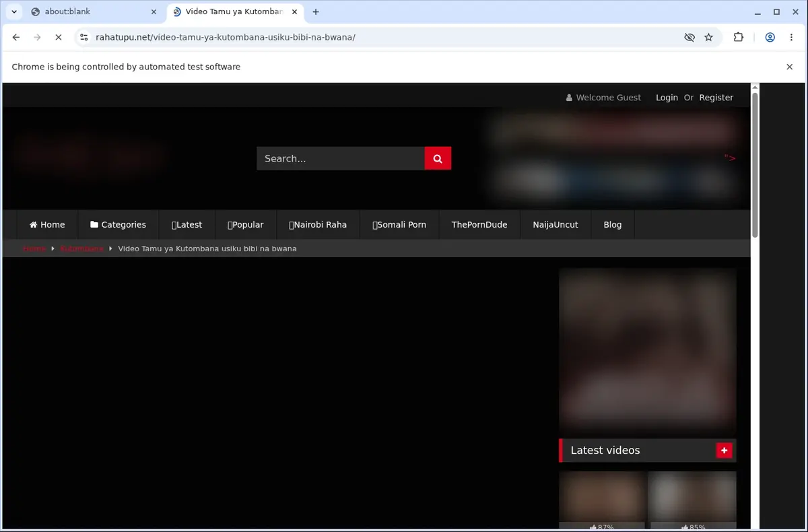Open the Chrome extensions puzzle icon
The height and width of the screenshot is (532, 808).
click(x=739, y=37)
